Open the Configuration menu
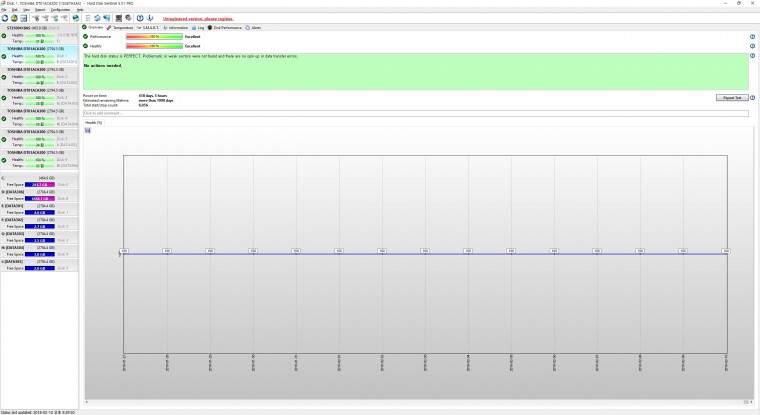The height and width of the screenshot is (415, 760). [61, 10]
